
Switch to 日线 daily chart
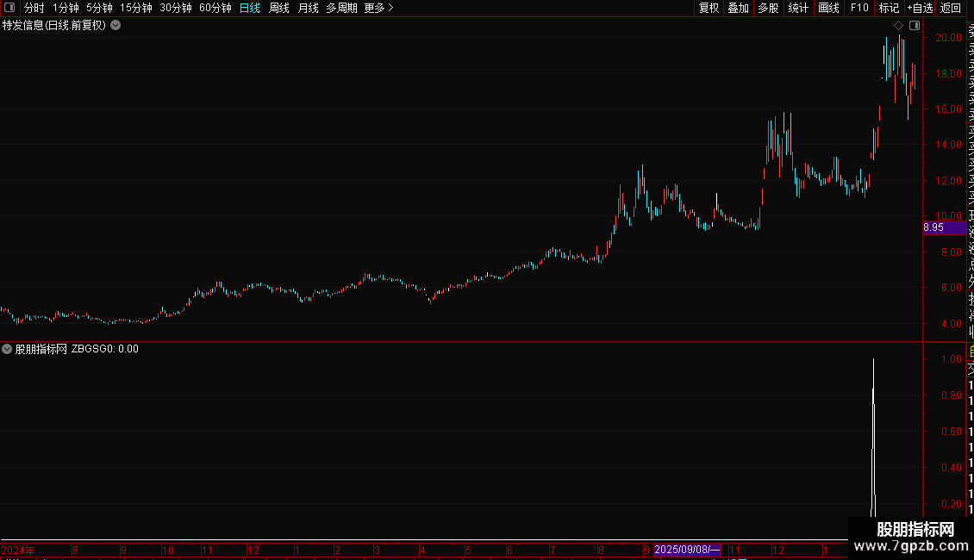tap(250, 8)
